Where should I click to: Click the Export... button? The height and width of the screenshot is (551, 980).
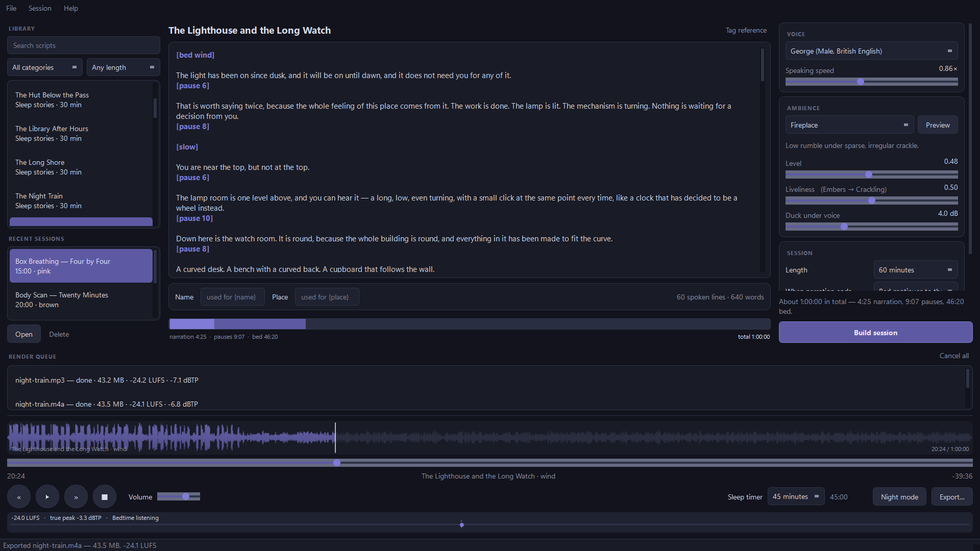click(x=952, y=497)
